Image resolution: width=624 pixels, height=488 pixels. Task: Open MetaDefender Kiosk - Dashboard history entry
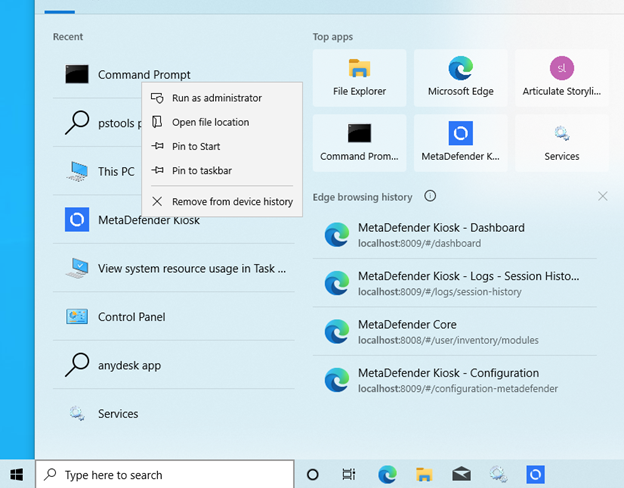454,235
